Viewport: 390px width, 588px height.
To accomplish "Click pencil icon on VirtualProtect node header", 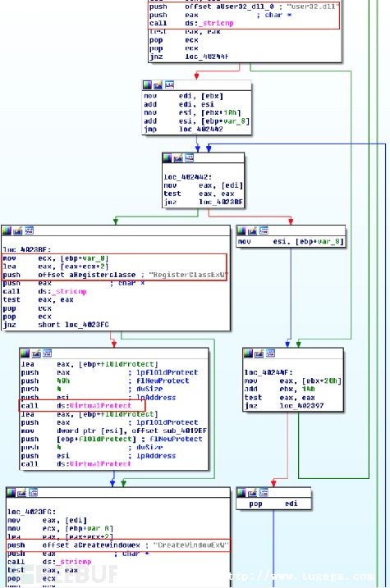I will pyautogui.click(x=36, y=353).
